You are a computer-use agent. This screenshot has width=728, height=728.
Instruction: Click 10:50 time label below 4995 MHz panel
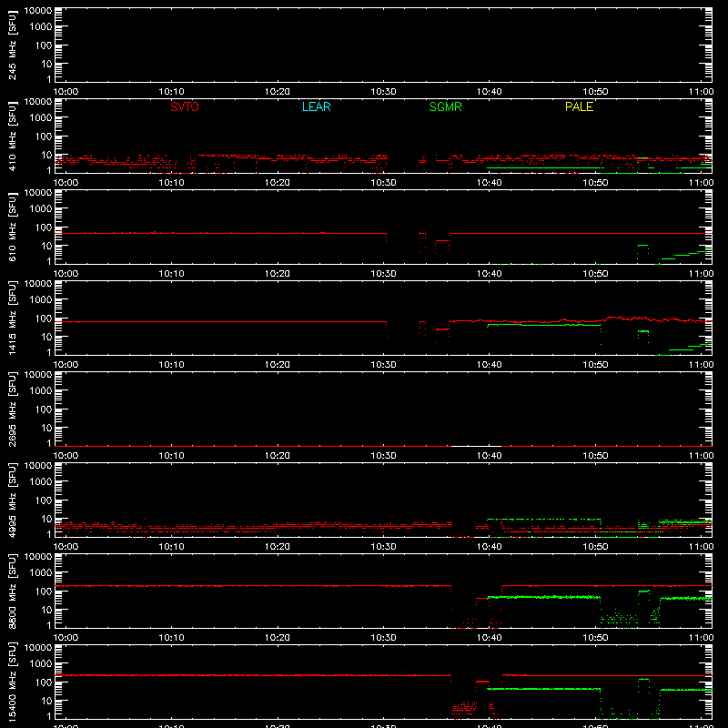[595, 547]
